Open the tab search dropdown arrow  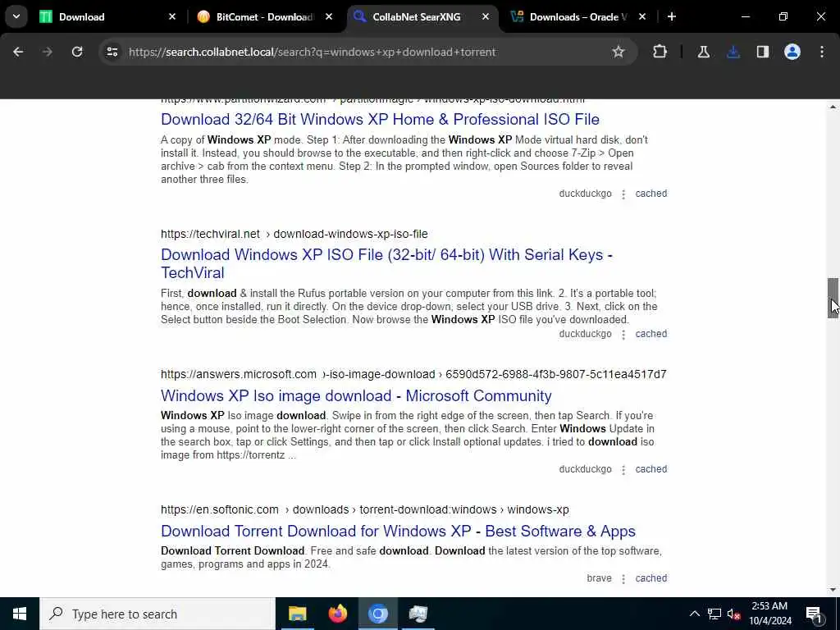[16, 16]
